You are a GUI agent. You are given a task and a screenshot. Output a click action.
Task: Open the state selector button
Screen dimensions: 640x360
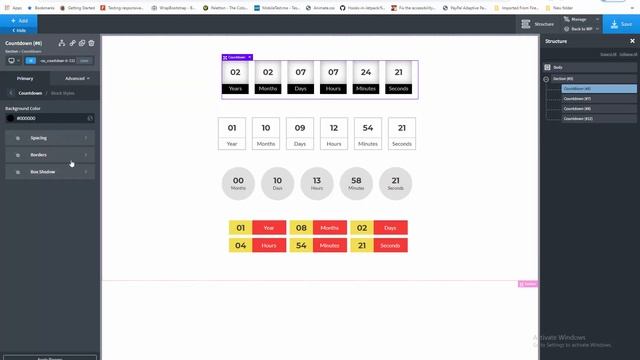pos(84,60)
